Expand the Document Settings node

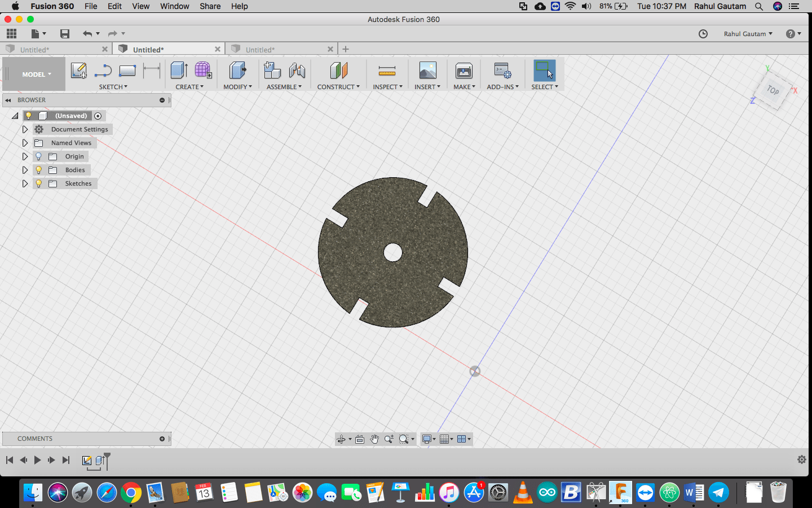pyautogui.click(x=25, y=129)
